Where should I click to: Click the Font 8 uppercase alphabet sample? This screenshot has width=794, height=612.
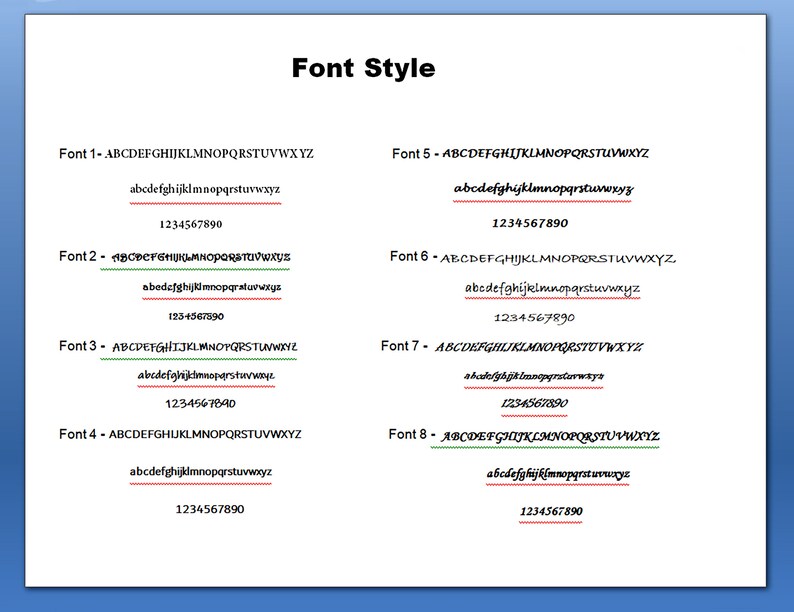550,436
